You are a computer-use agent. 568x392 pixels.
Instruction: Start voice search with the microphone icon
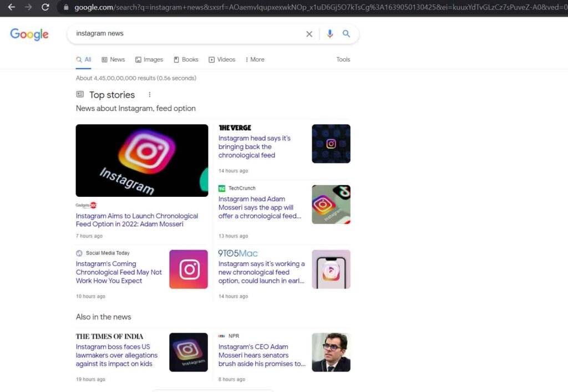click(x=329, y=34)
